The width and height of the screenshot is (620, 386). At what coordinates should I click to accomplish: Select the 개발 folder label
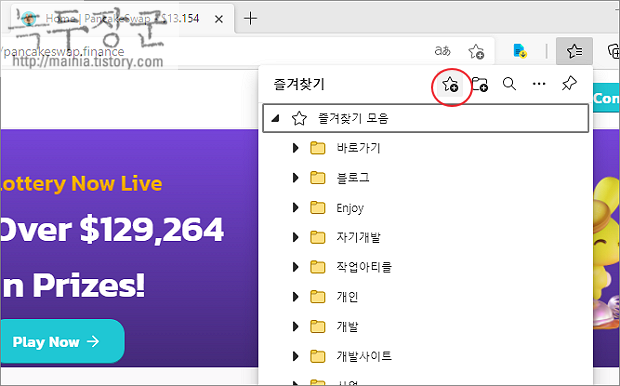click(x=347, y=326)
